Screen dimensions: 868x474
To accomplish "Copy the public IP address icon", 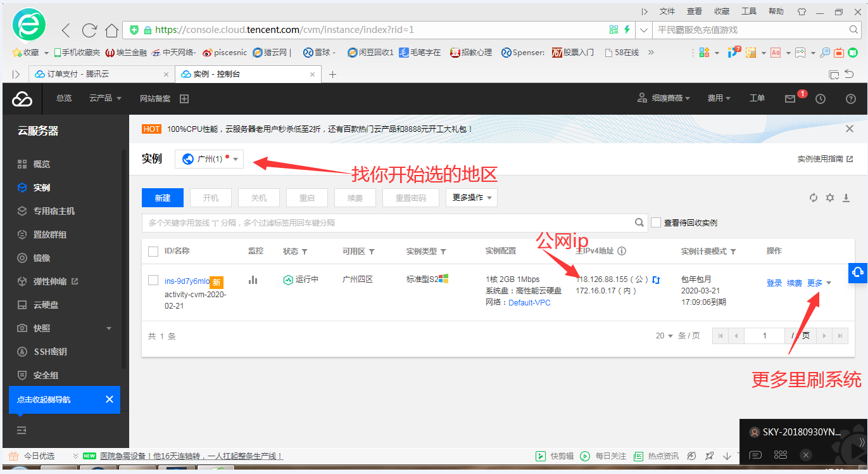I will click(x=657, y=279).
